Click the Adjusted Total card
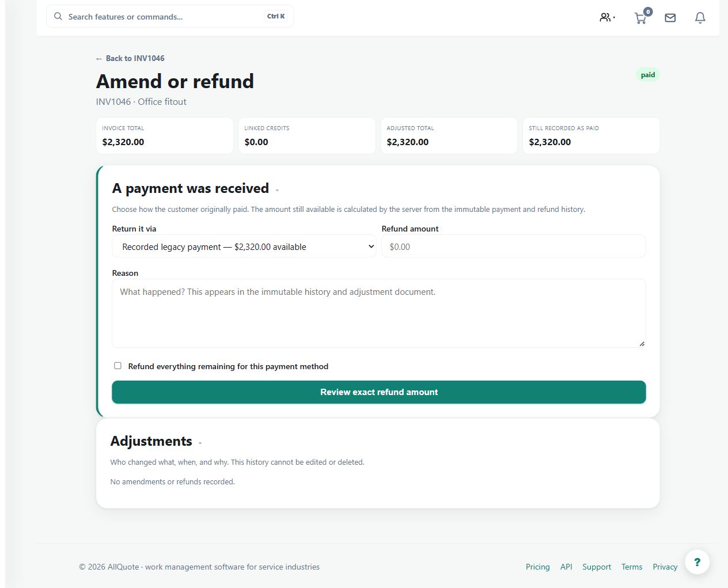This screenshot has height=588, width=728. coord(449,136)
